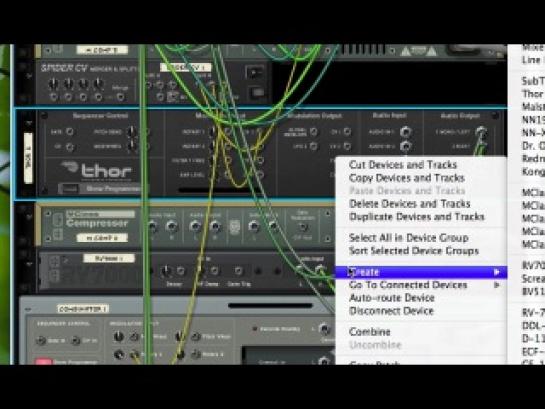This screenshot has width=545, height=409.
Task: Click the Combinator's Mod Wheel trim knob
Action: point(119,336)
